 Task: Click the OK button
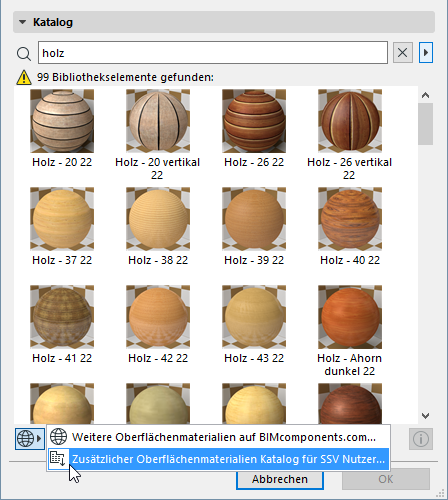click(386, 479)
